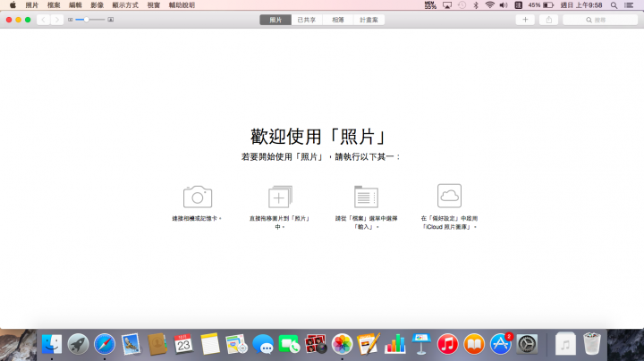Click the input method menu bar icon

pyautogui.click(x=518, y=5)
